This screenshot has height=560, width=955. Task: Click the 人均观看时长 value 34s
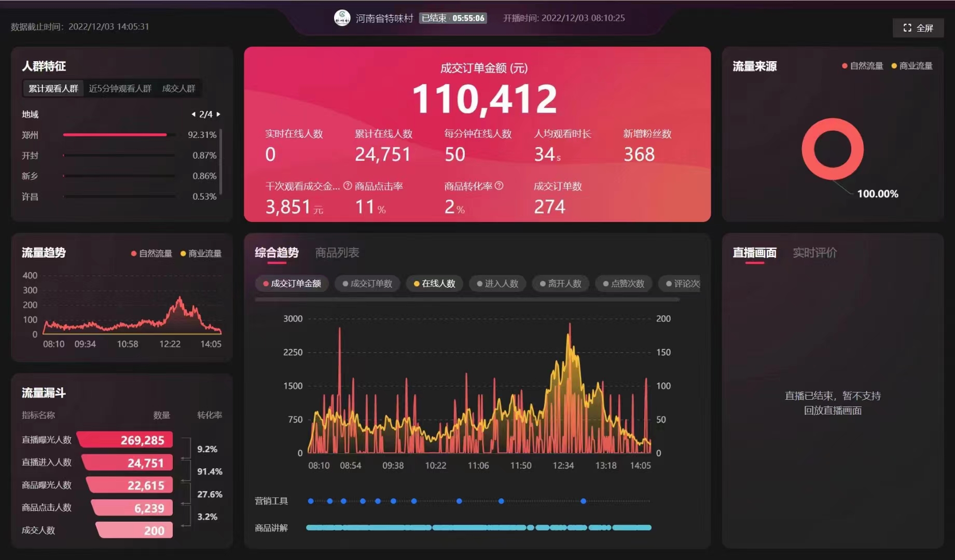coord(547,155)
